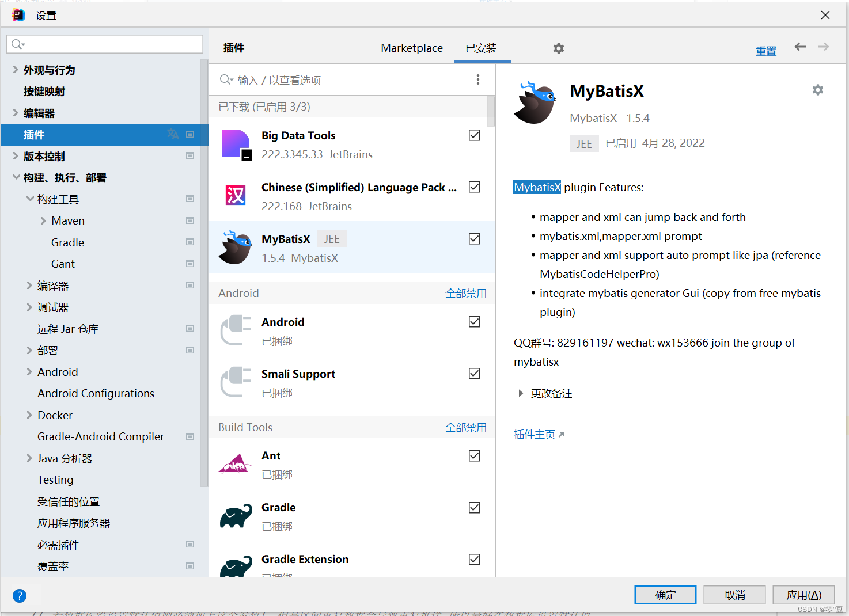Select the Big Data Tools plugin icon
The image size is (849, 616).
tap(236, 144)
